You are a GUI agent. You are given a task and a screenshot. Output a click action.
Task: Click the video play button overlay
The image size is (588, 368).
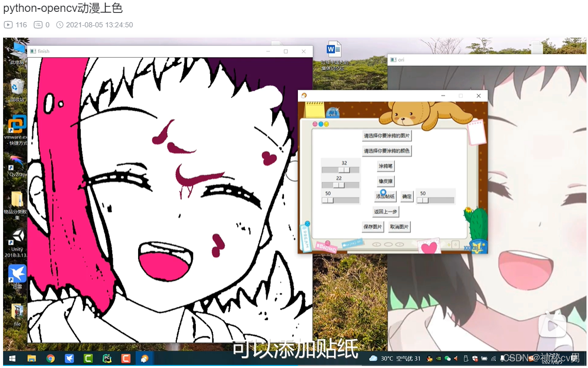(552, 325)
